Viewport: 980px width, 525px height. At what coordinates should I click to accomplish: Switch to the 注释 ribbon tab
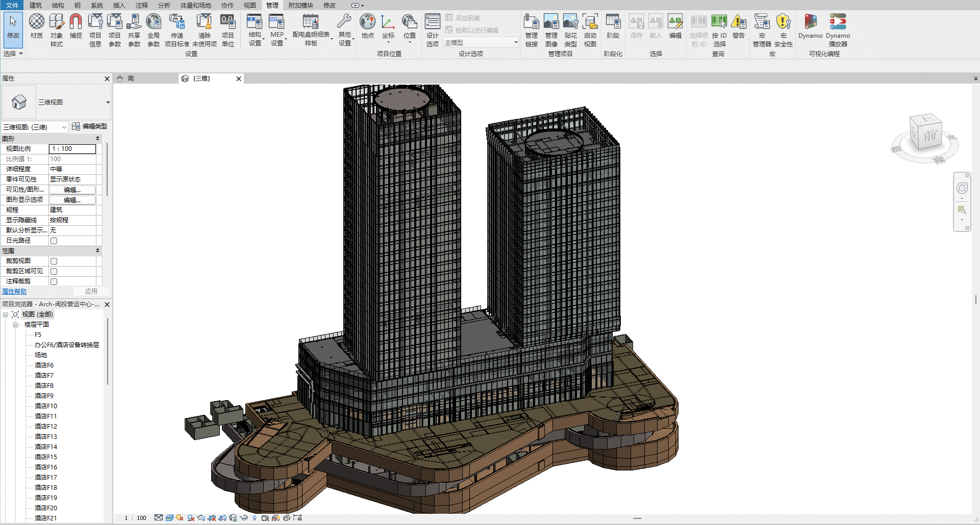142,5
